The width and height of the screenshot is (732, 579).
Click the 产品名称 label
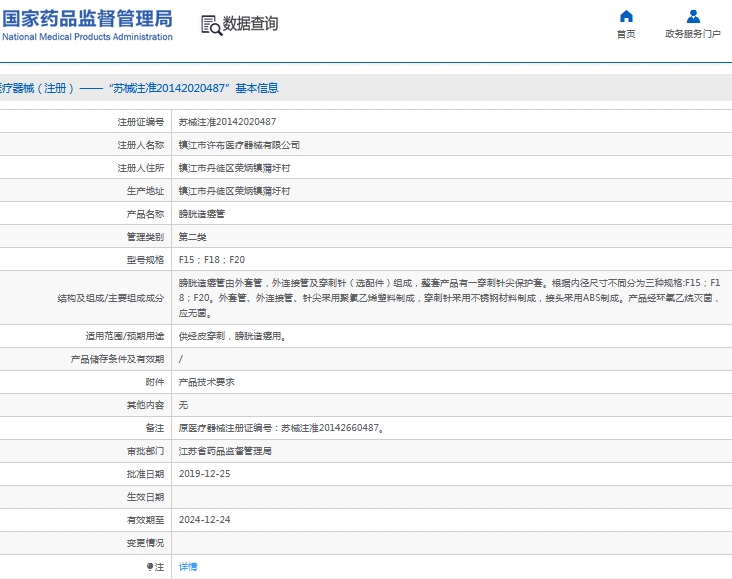click(145, 214)
